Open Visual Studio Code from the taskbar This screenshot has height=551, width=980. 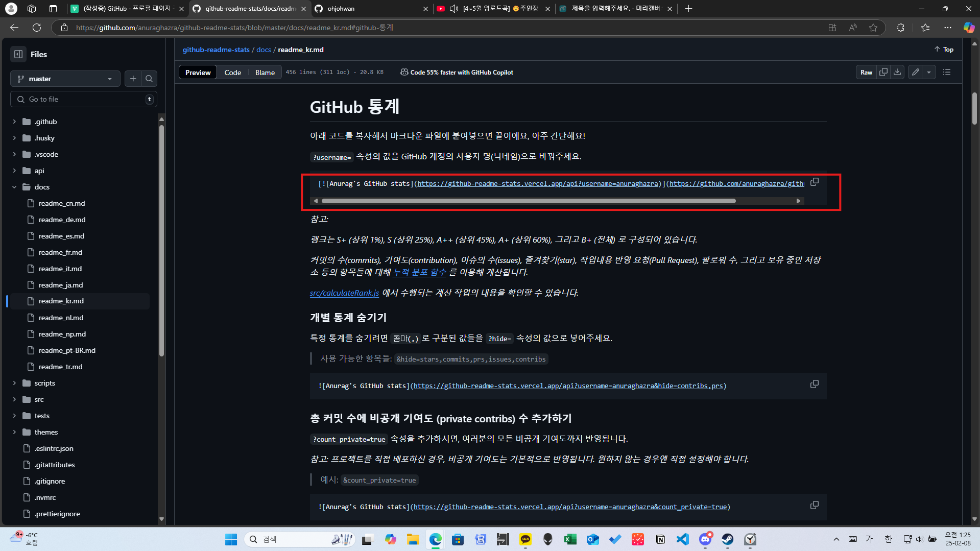click(683, 539)
